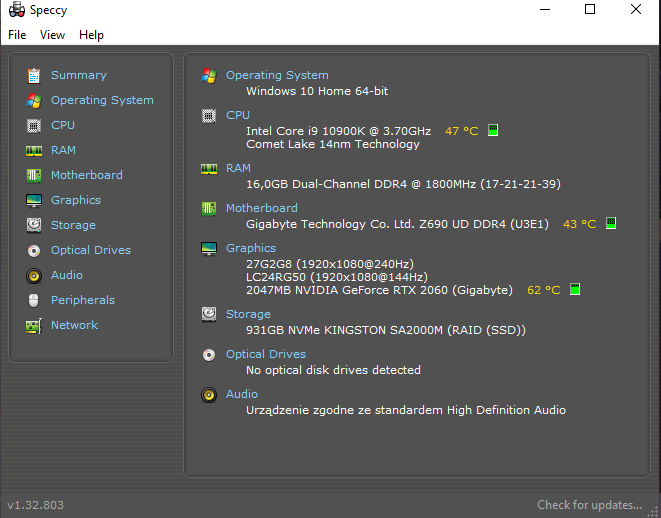Click the Storage hard drive icon in sidebar
This screenshot has width=661, height=518.
click(34, 225)
